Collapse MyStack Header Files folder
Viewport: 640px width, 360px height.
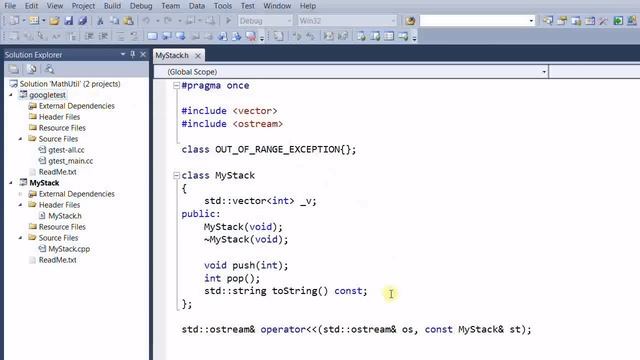[20, 205]
